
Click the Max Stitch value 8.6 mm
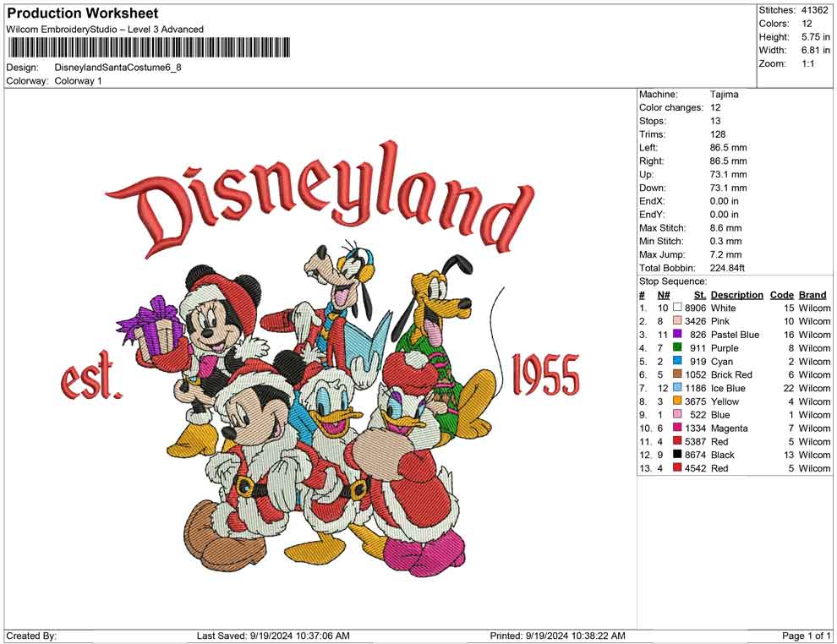pyautogui.click(x=726, y=228)
